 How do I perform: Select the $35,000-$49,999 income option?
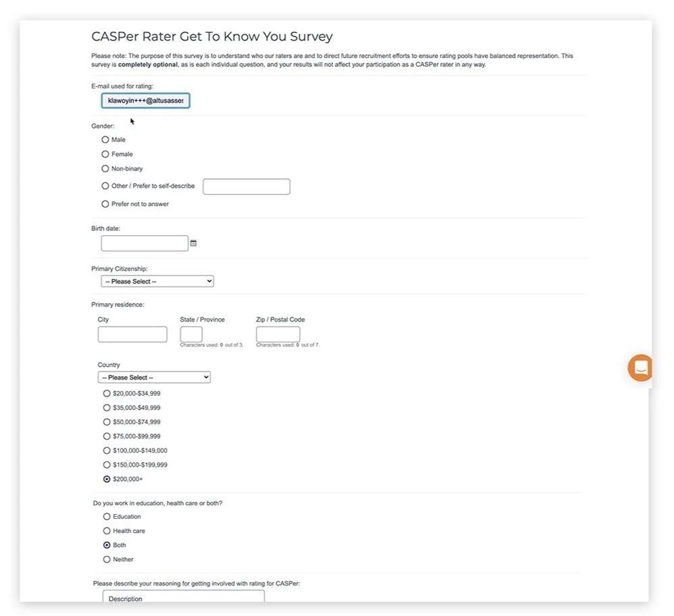point(107,407)
